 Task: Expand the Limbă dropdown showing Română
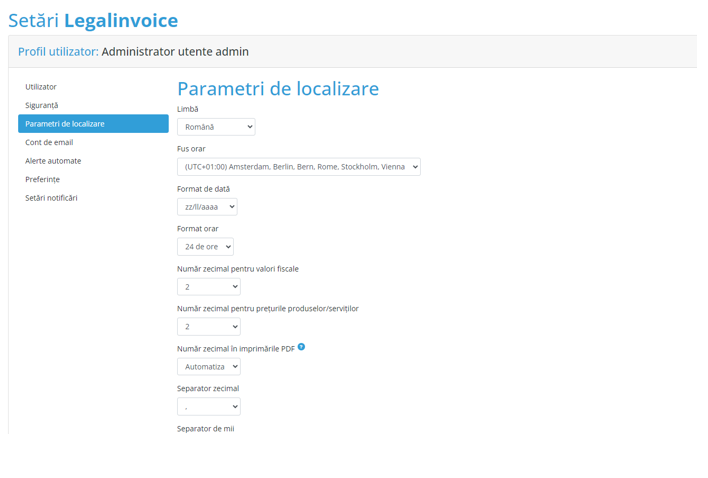pyautogui.click(x=216, y=127)
